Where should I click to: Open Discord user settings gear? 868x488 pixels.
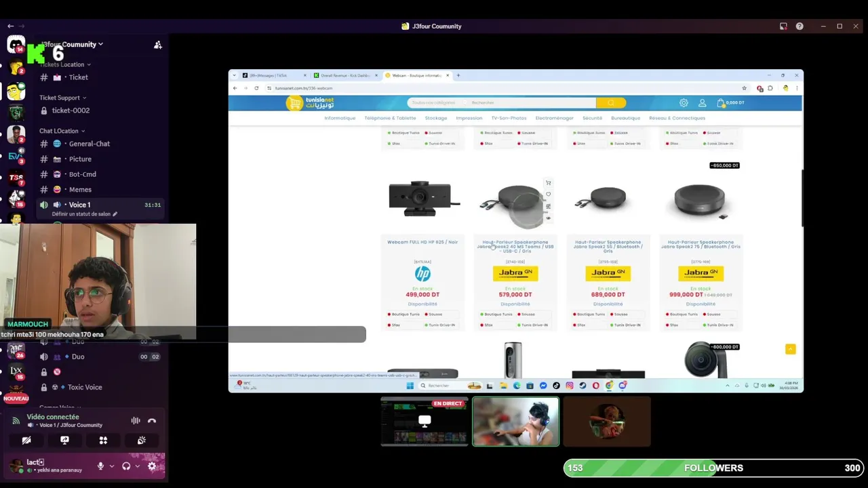(x=152, y=466)
